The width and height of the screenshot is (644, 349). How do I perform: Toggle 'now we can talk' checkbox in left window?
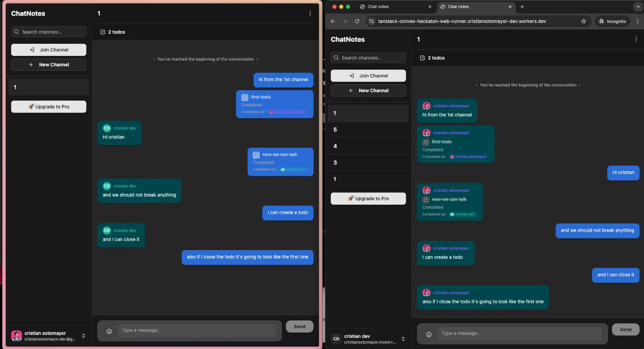pyautogui.click(x=256, y=155)
